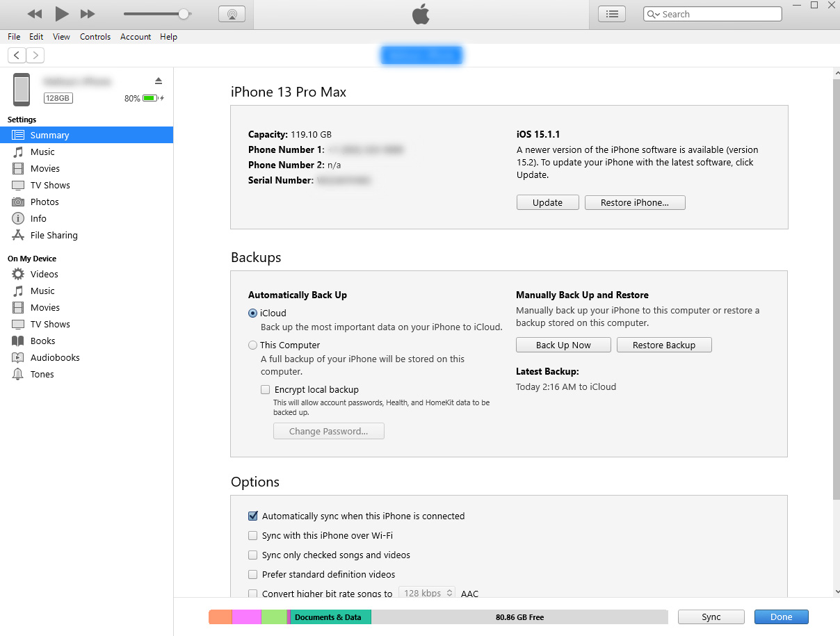This screenshot has width=840, height=636.
Task: Click the Update button
Action: (x=548, y=203)
